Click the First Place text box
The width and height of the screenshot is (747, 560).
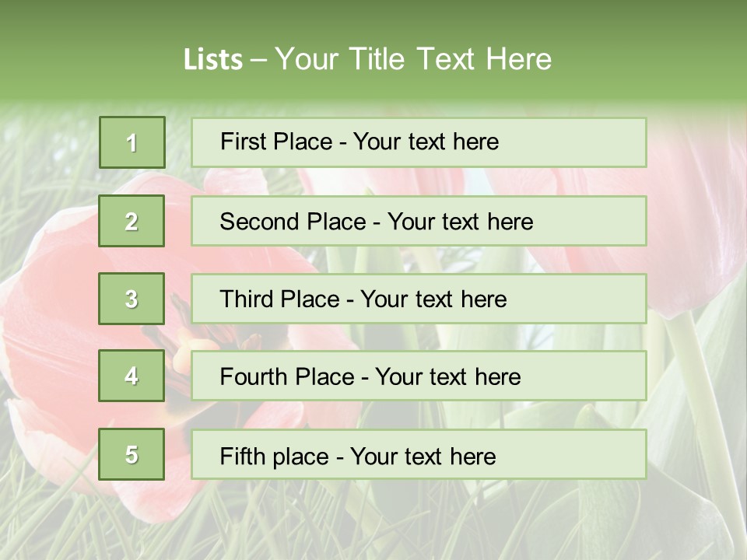(419, 142)
